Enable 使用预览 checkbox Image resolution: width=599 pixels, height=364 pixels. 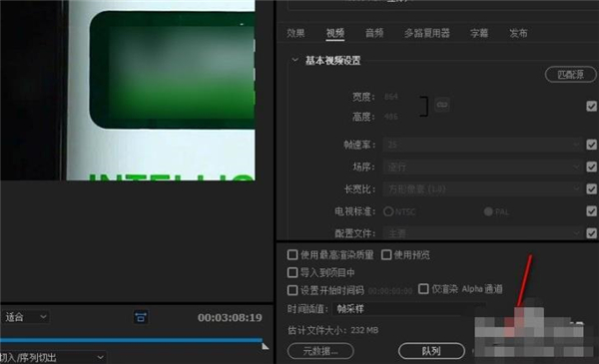(386, 255)
